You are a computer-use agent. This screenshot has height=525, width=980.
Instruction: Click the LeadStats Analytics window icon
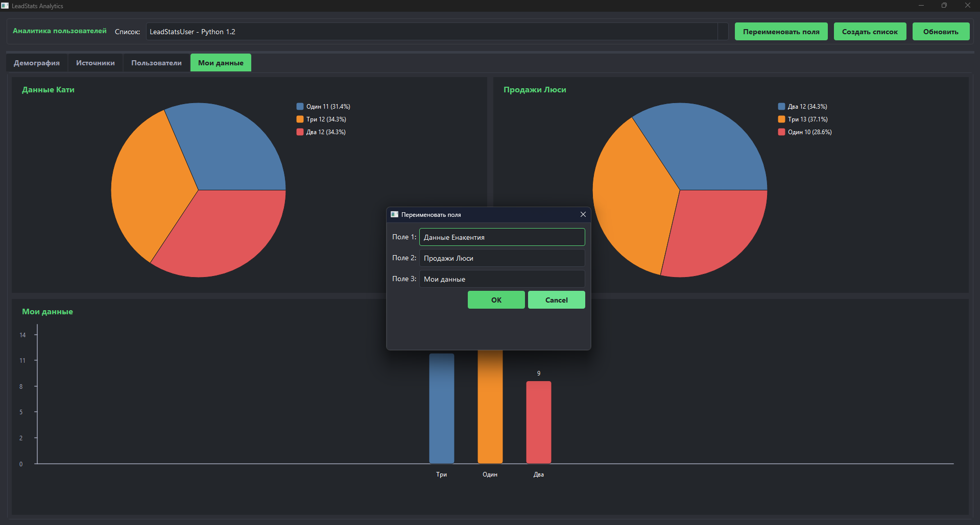5,6
